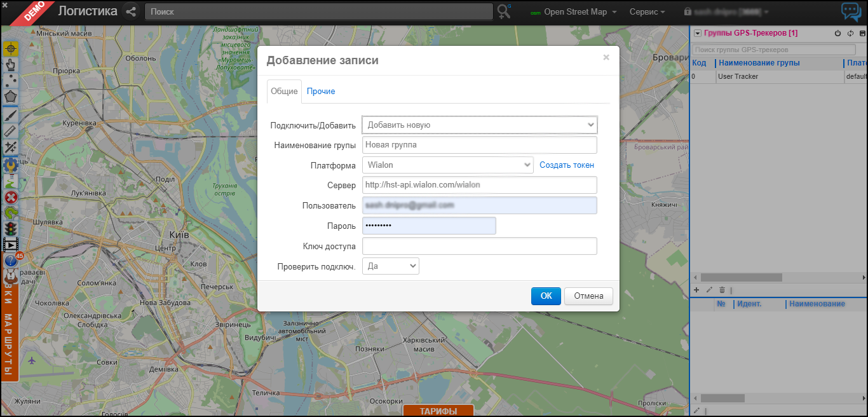The height and width of the screenshot is (417, 868).
Task: Open the Подключить/Добавить dropdown
Action: coord(480,125)
